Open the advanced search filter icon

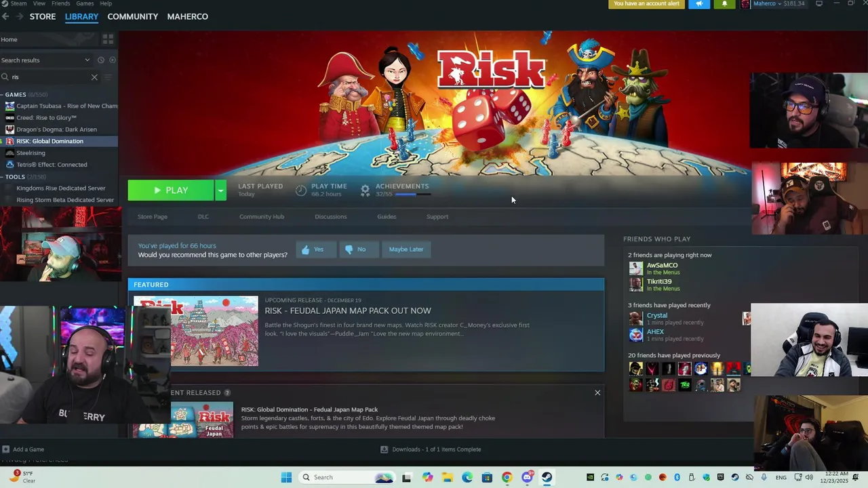pos(108,77)
